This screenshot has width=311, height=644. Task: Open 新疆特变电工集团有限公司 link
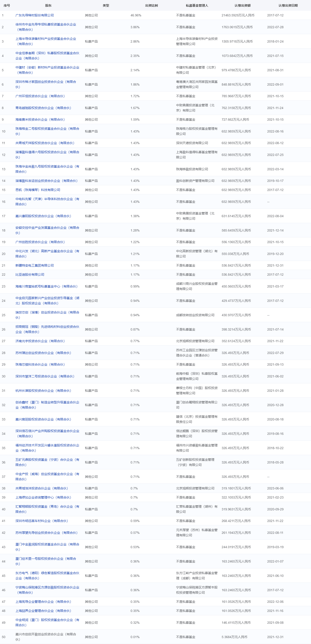pyautogui.click(x=35, y=265)
